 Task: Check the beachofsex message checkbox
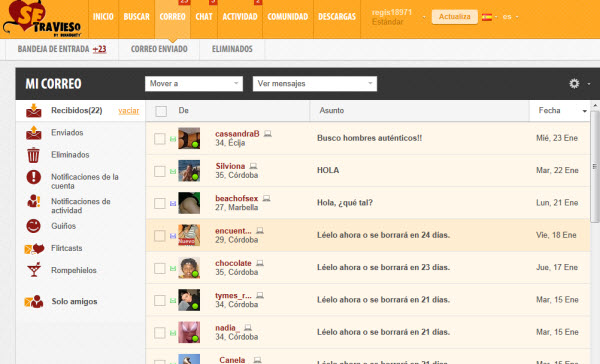click(x=160, y=203)
